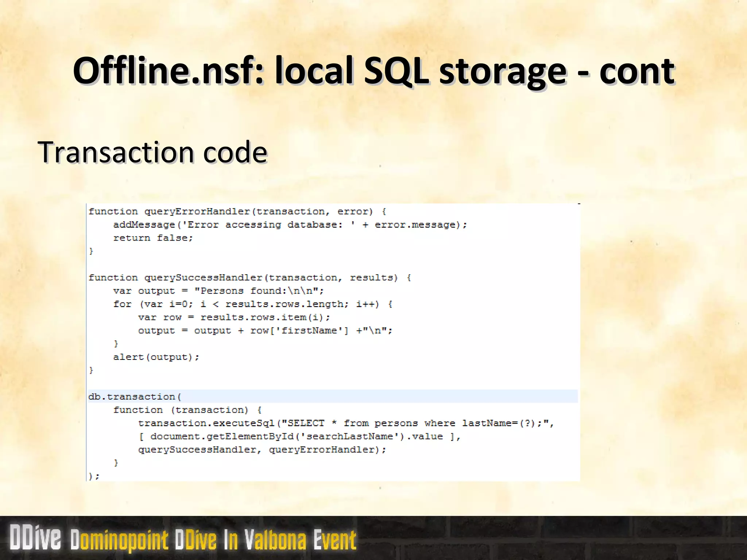This screenshot has height=560, width=747.
Task: Select 'var row = results.rows.item(i);' line
Action: [234, 318]
